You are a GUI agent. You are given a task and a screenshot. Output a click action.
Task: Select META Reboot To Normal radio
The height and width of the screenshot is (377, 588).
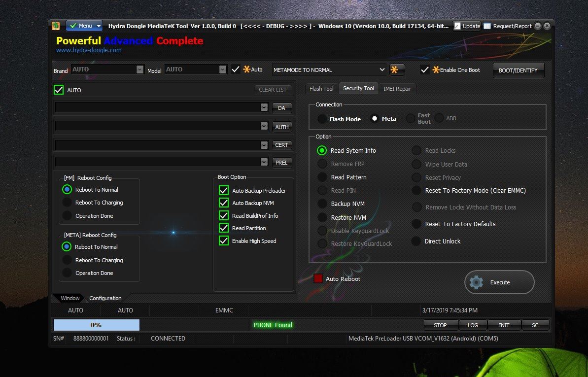point(67,247)
